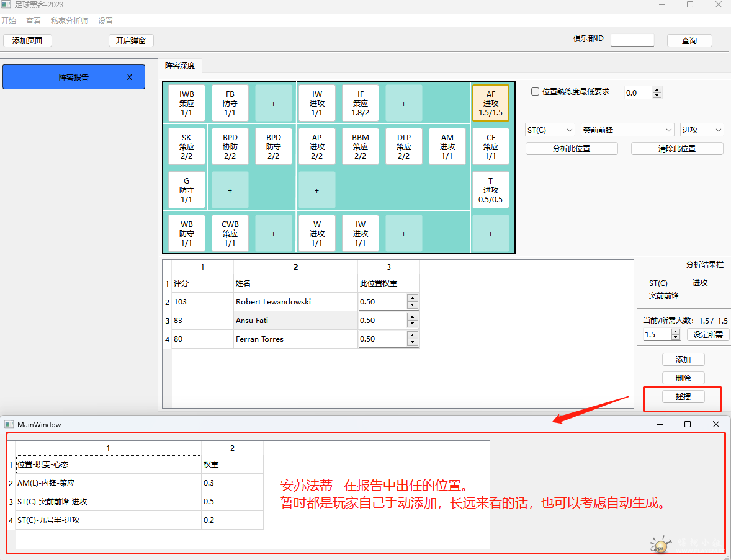This screenshot has height=560, width=731.
Task: Open the 私家分析师 menu
Action: point(69,20)
